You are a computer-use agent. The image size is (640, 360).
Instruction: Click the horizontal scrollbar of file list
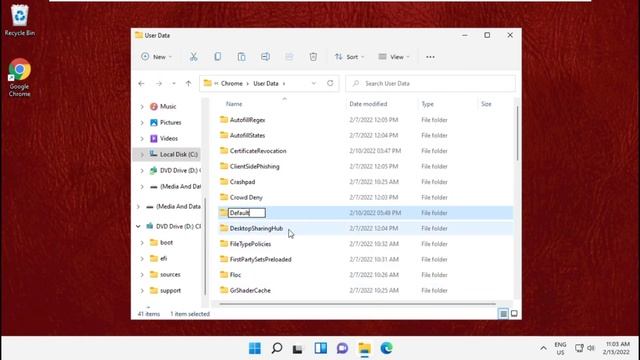(x=357, y=304)
